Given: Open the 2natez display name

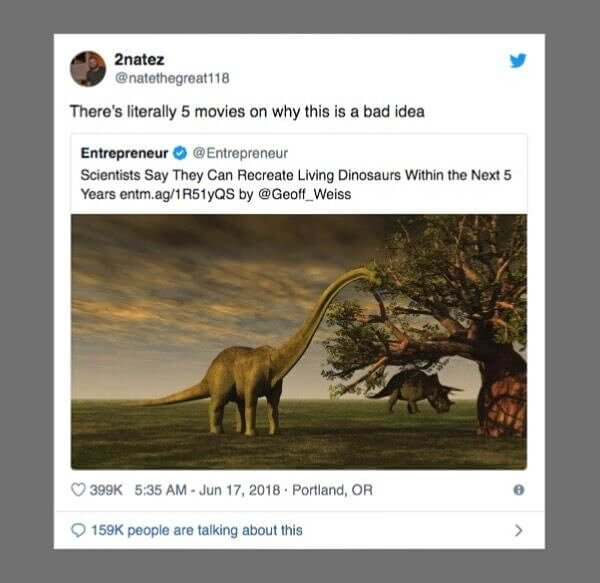Looking at the screenshot, I should (139, 59).
